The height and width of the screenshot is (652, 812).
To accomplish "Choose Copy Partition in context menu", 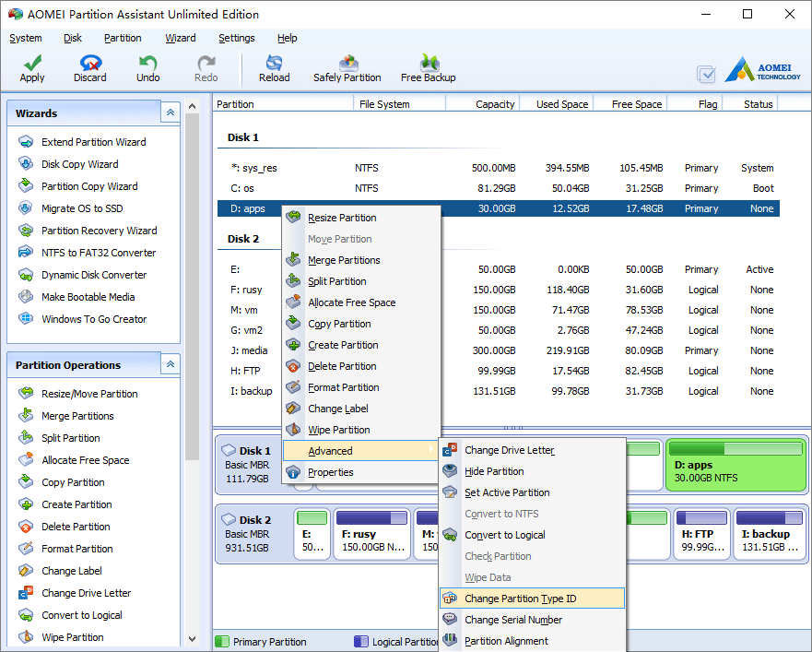I will 361,324.
